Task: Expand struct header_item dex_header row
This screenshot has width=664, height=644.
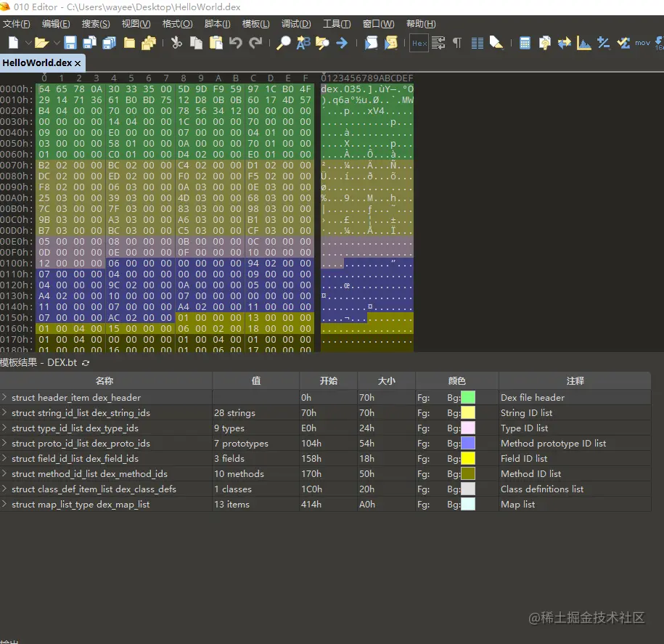Action: [x=4, y=397]
